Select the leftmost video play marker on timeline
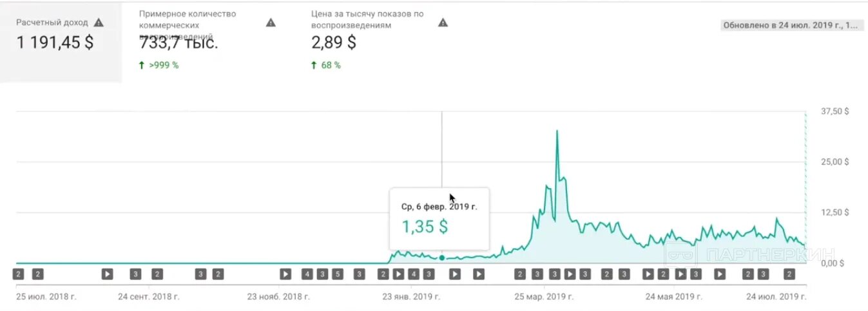Image resolution: width=868 pixels, height=311 pixels. [107, 274]
